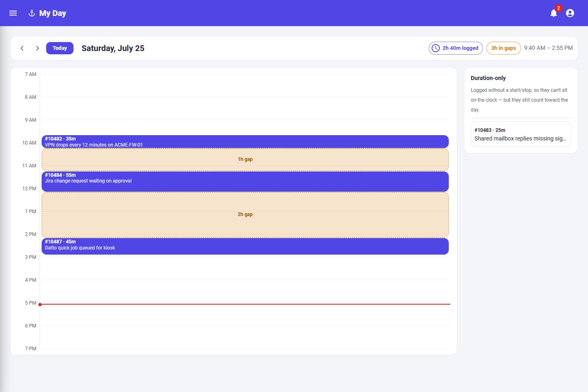The image size is (588, 392).
Task: Select the 1h gap block
Action: coord(245,160)
